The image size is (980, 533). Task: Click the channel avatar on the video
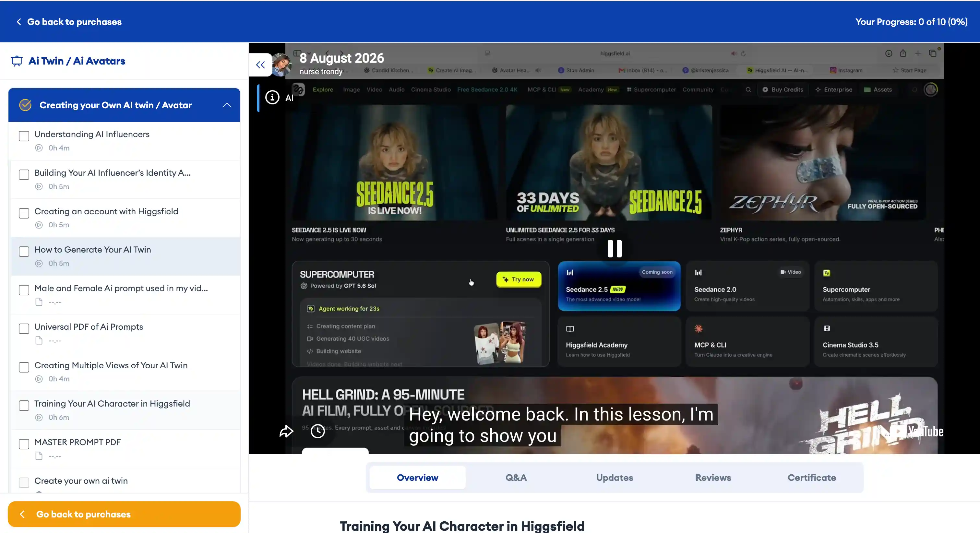pyautogui.click(x=281, y=65)
